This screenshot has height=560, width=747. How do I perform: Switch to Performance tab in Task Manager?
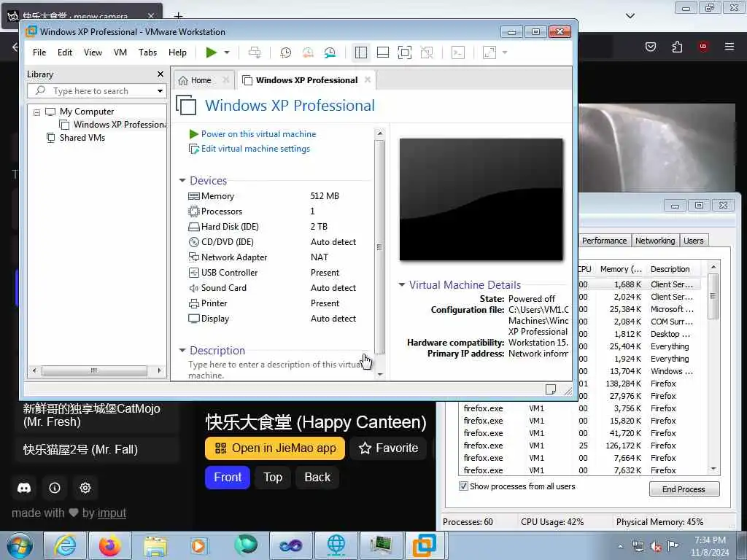point(604,241)
